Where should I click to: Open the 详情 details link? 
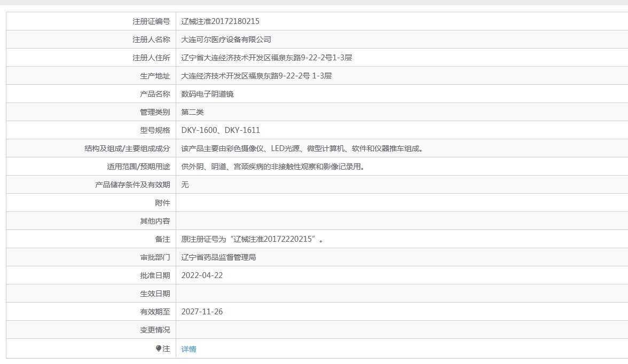click(189, 349)
